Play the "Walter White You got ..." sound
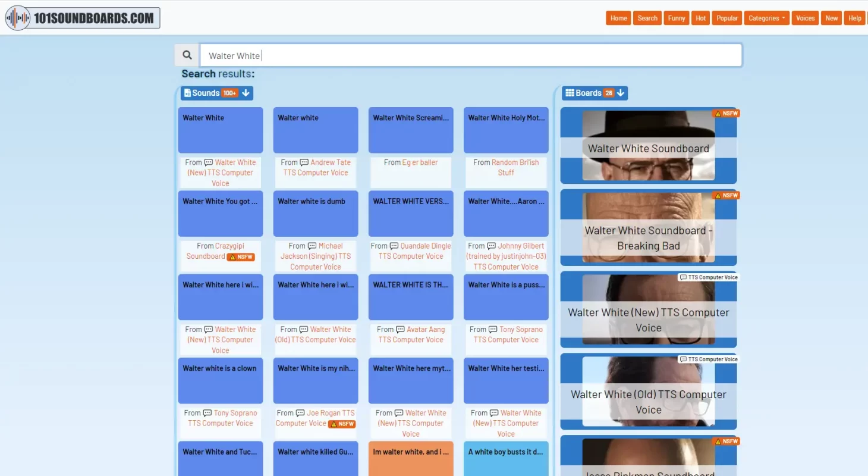The width and height of the screenshot is (868, 476). (221, 213)
